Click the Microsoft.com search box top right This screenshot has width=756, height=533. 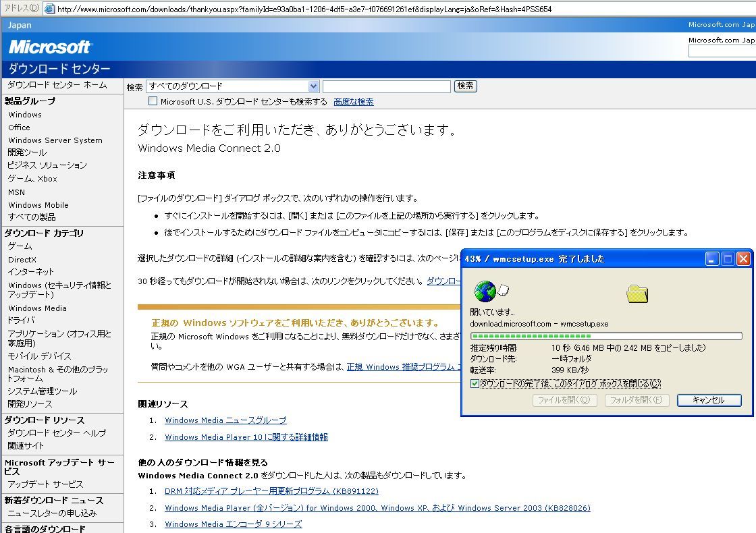(x=722, y=51)
